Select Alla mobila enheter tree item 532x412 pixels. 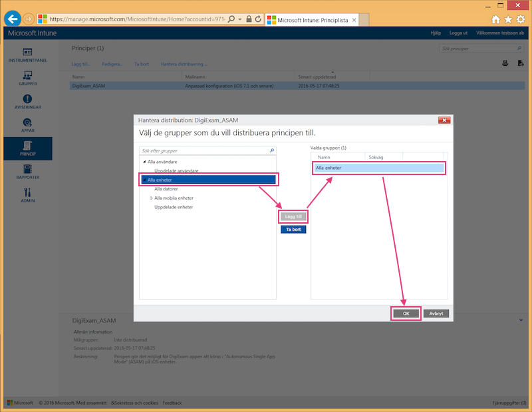click(174, 198)
